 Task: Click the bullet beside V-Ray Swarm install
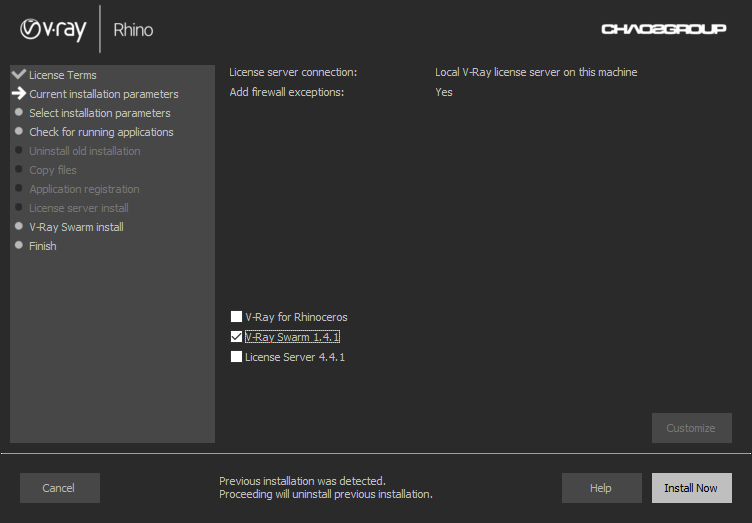pos(19,226)
